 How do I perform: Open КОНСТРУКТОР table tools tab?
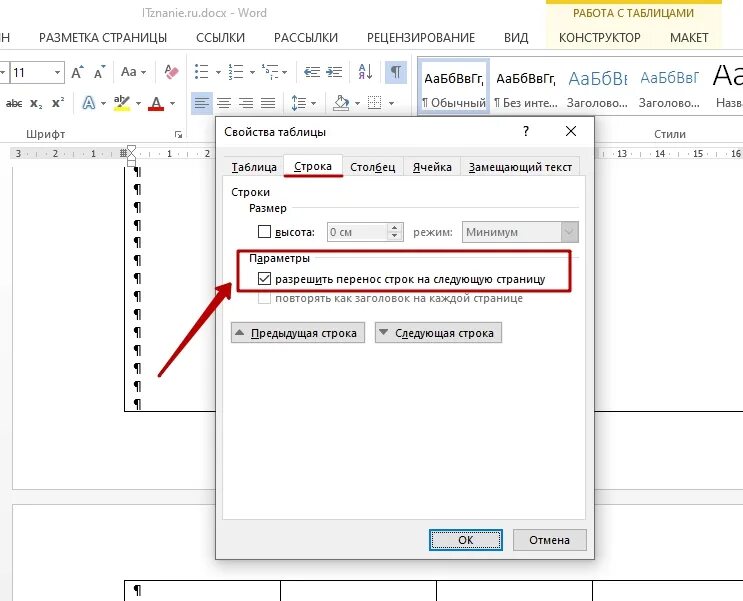[x=599, y=38]
